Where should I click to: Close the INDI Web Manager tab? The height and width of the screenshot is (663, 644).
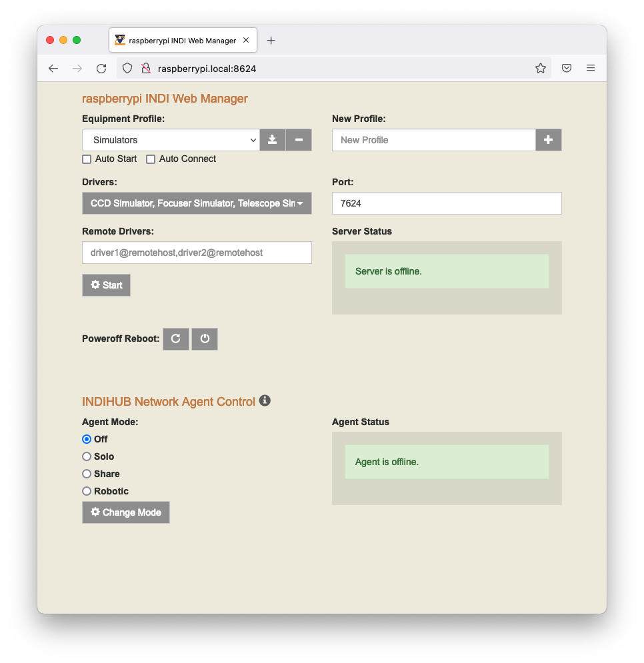[x=246, y=40]
